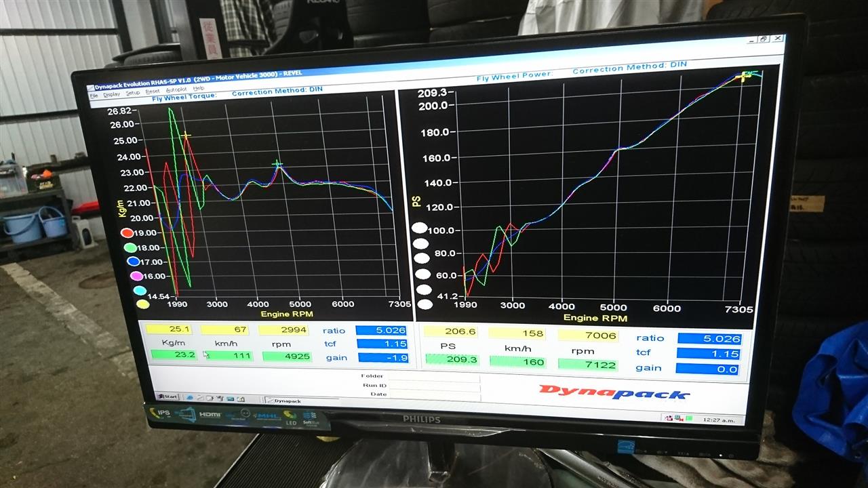The width and height of the screenshot is (868, 488).
Task: Open the Help menu
Action: point(198,89)
